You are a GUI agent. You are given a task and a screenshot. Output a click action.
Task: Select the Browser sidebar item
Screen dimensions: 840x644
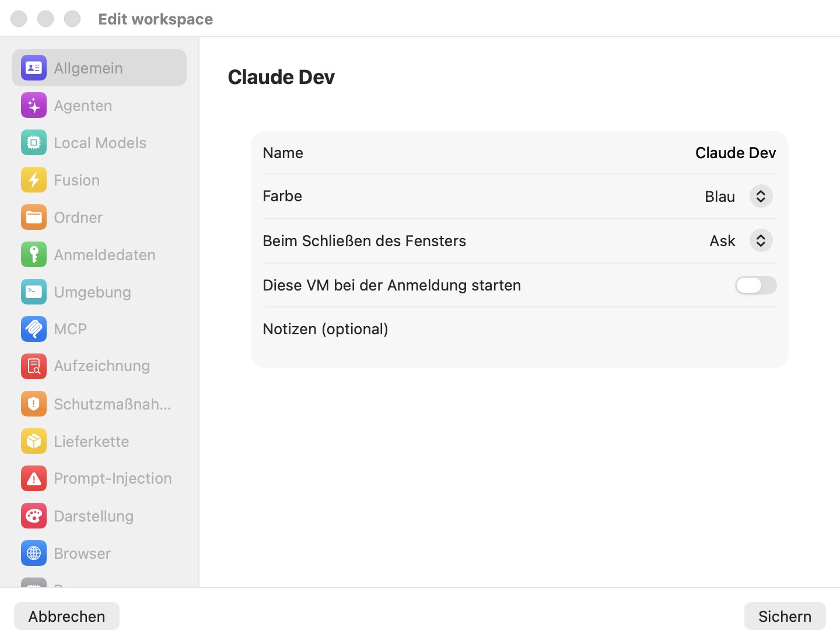pos(99,554)
